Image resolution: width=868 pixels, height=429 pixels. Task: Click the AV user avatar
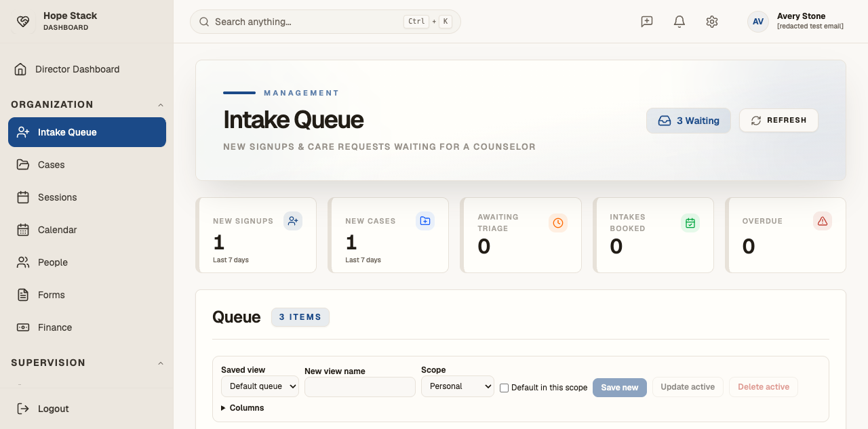click(x=758, y=22)
